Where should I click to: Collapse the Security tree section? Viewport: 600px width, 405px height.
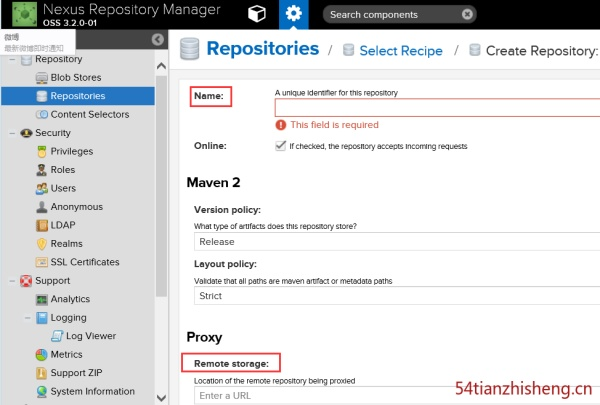(12, 133)
